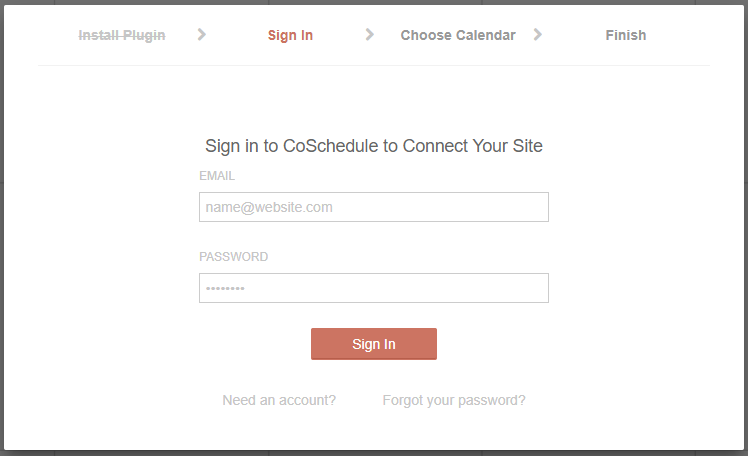Follow the Forgot your password? link
This screenshot has width=748, height=456.
(454, 400)
